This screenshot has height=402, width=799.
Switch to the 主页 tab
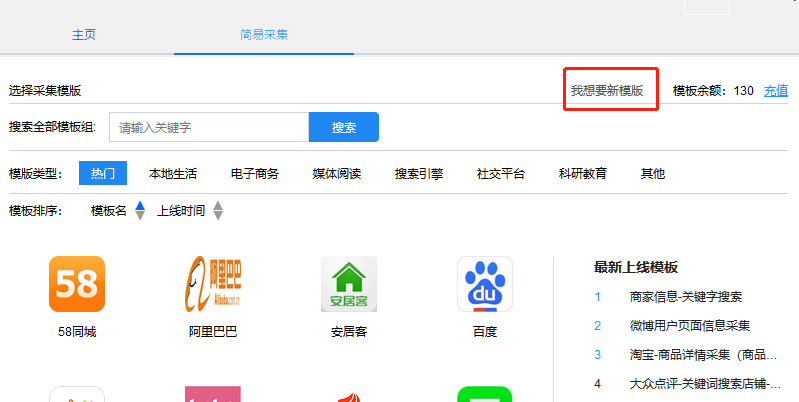coord(84,35)
